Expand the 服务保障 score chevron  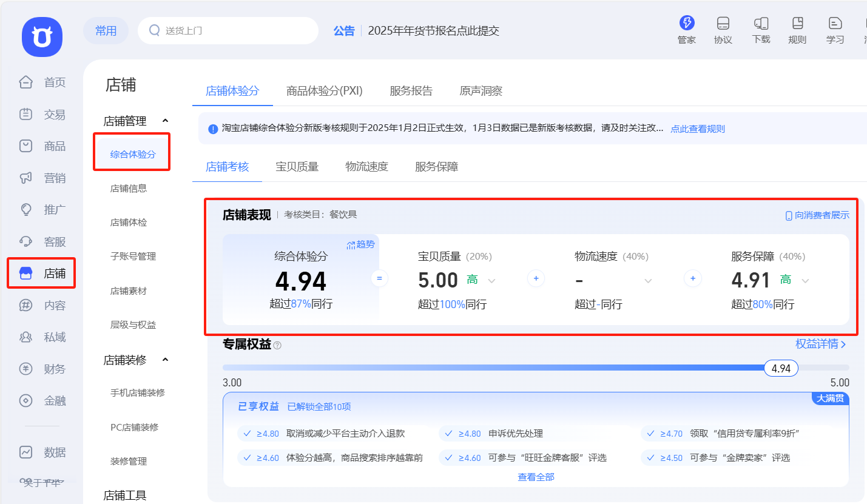(806, 281)
